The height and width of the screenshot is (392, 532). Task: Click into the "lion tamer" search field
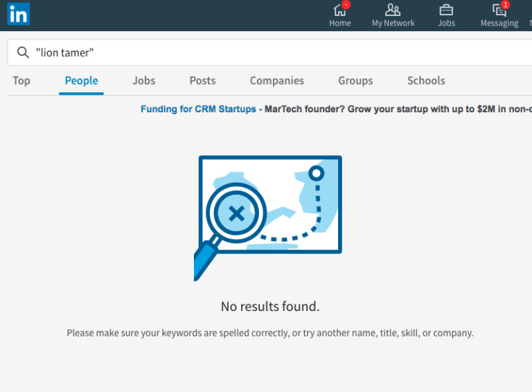click(x=269, y=53)
